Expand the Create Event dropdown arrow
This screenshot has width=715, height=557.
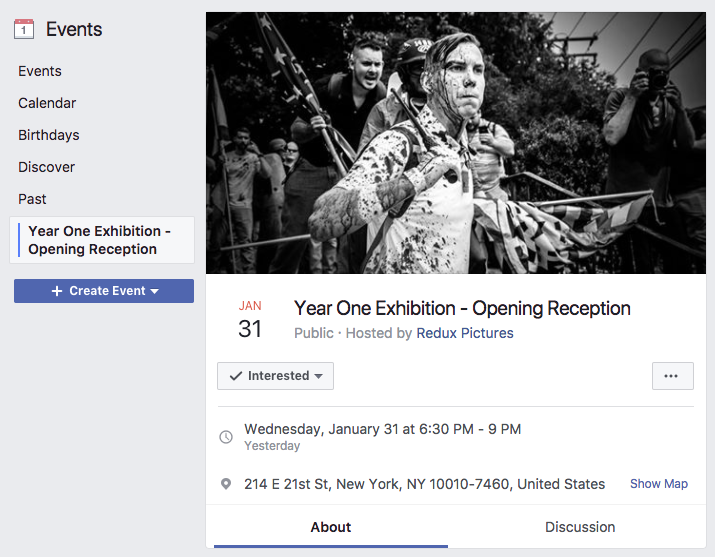pos(155,291)
